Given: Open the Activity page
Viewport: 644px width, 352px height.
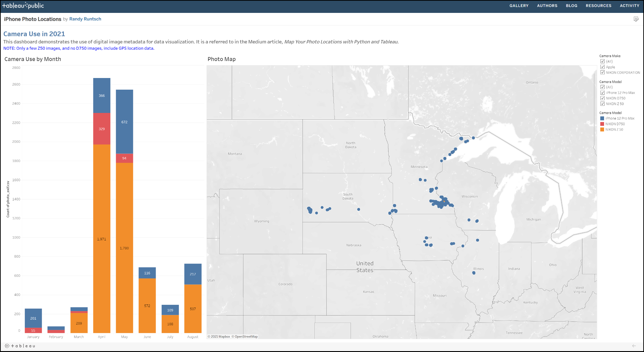Looking at the screenshot, I should tap(629, 6).
